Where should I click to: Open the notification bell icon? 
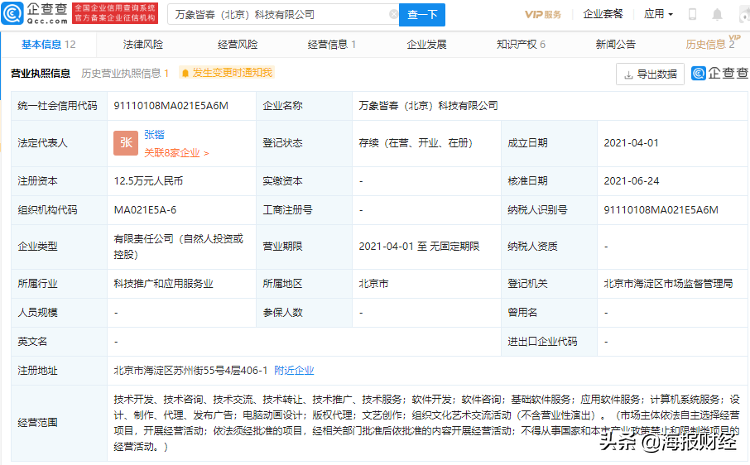[717, 14]
